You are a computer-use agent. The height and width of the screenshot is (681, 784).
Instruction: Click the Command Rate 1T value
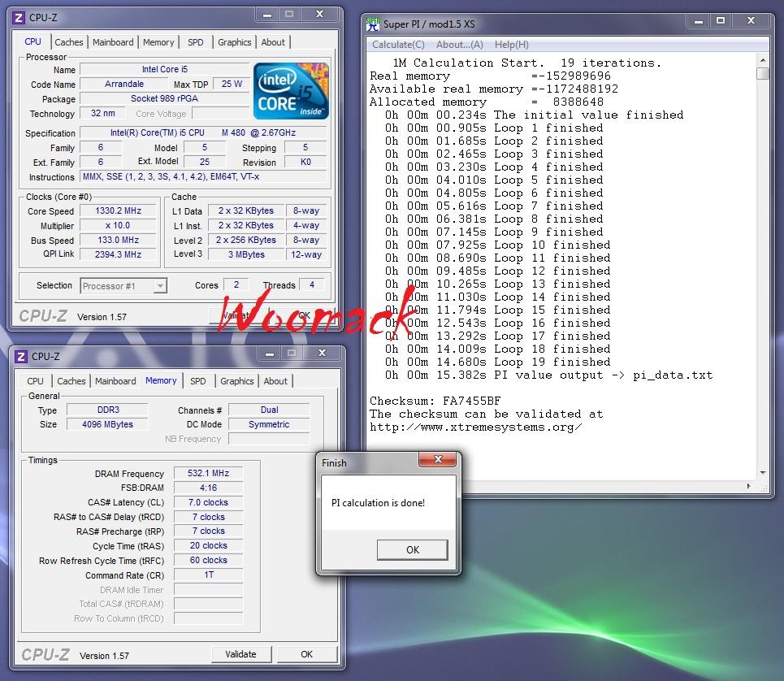coord(209,575)
